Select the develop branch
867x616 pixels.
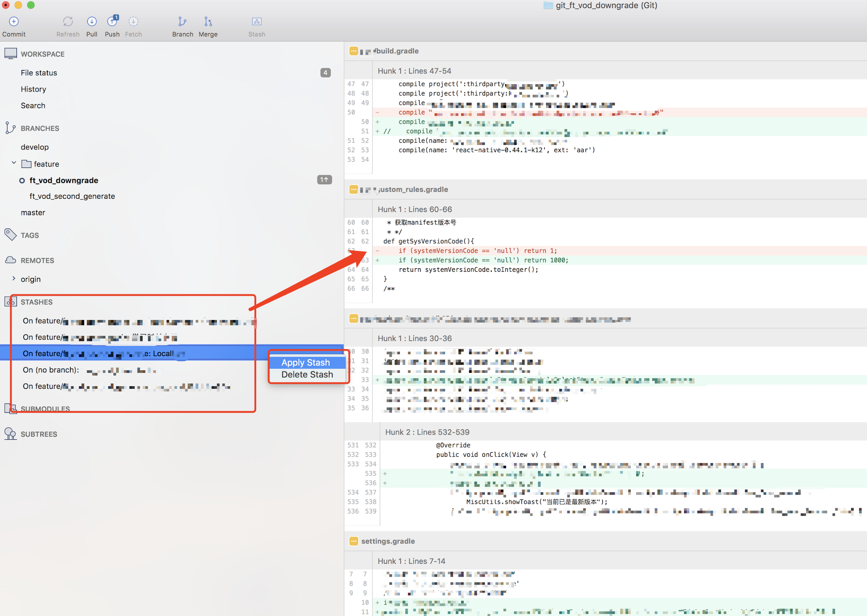coord(35,147)
